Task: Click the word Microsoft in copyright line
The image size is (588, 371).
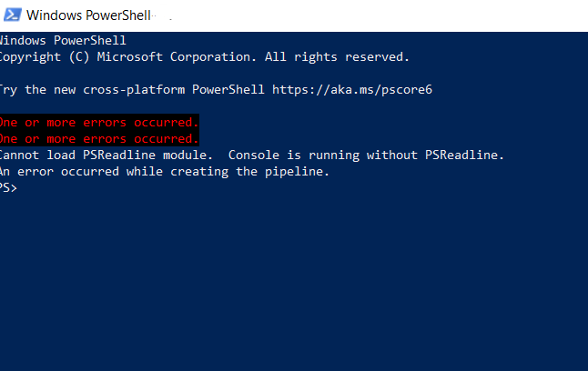Action: [x=130, y=57]
